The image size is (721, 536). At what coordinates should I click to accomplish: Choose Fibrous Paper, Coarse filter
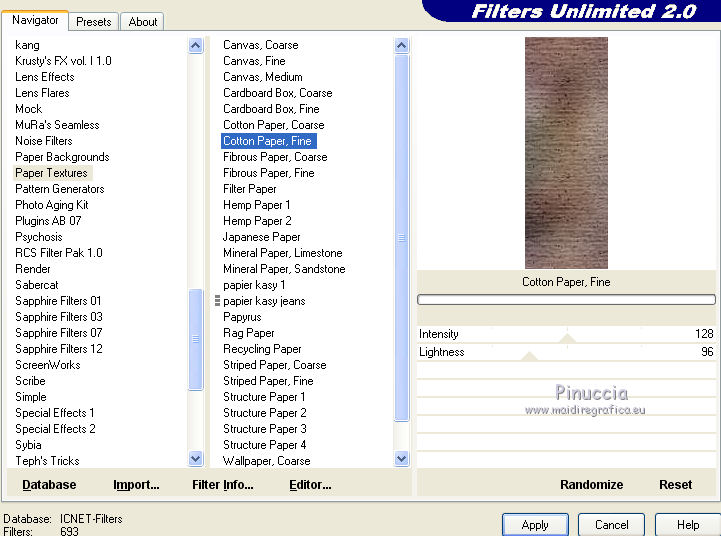point(275,157)
